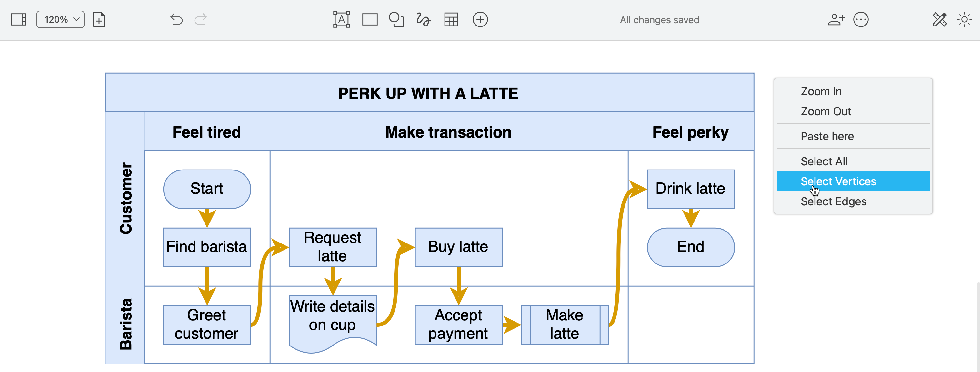This screenshot has height=372, width=980.
Task: Select the rectangle shape tool
Action: pyautogui.click(x=369, y=19)
